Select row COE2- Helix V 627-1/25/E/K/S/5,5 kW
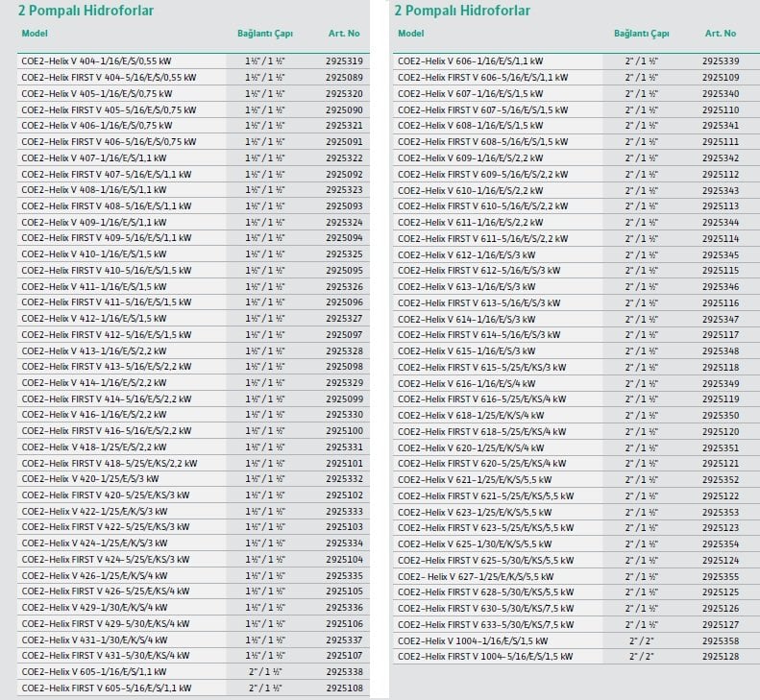Screen dimensions: 760x700 point(576,577)
